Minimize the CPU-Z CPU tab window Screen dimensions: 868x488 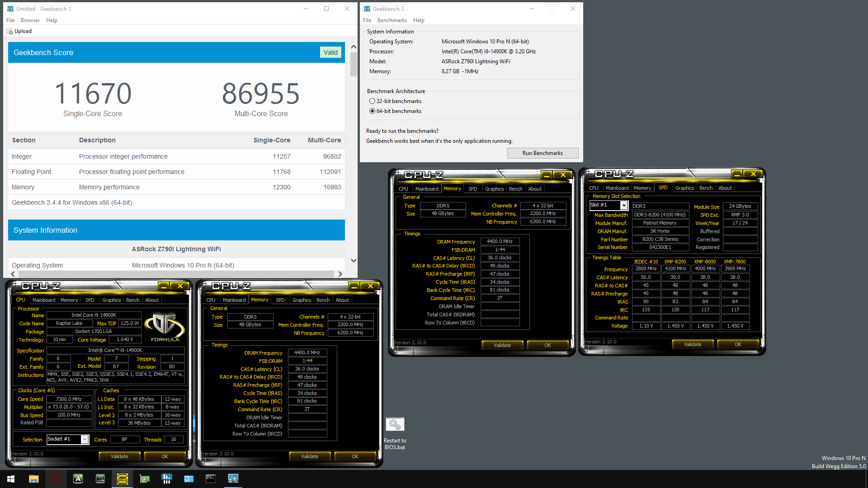pos(164,286)
